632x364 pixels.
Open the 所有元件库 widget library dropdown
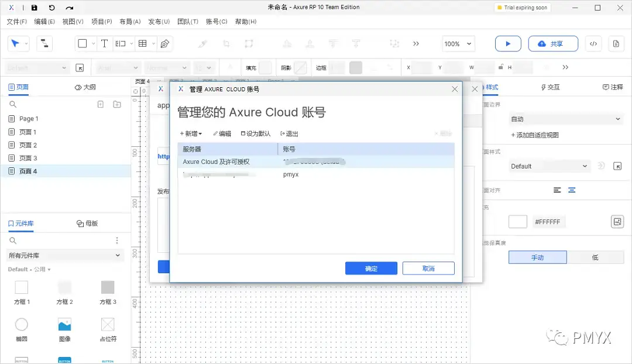tap(64, 256)
